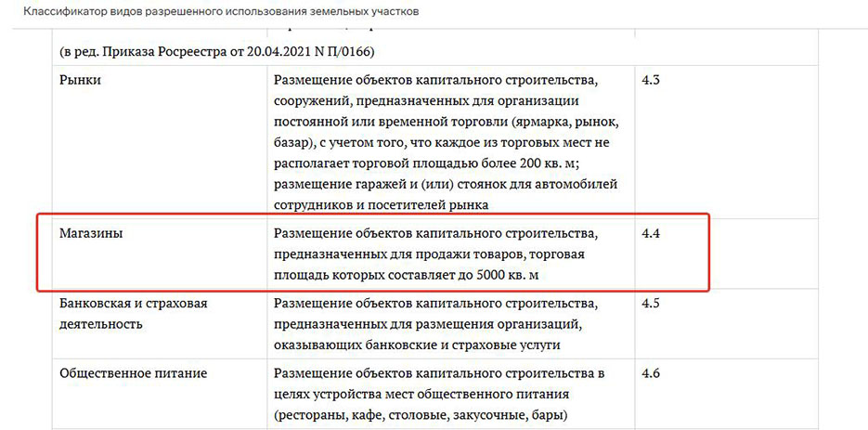The width and height of the screenshot is (868, 430).
Task: Click the page title 'Классификатор видов разрешенного использования земельных участков'
Action: (221, 11)
